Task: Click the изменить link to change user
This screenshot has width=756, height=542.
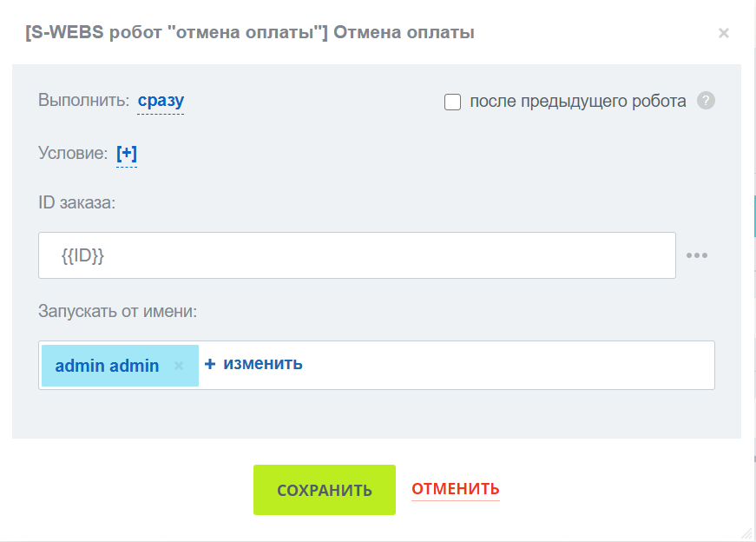Action: [263, 364]
